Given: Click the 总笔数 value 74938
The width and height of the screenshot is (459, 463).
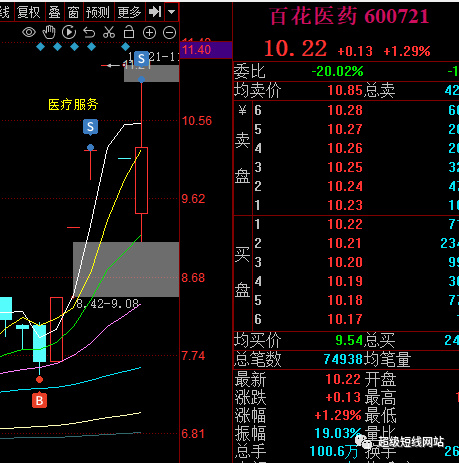Looking at the screenshot, I should pyautogui.click(x=343, y=359).
